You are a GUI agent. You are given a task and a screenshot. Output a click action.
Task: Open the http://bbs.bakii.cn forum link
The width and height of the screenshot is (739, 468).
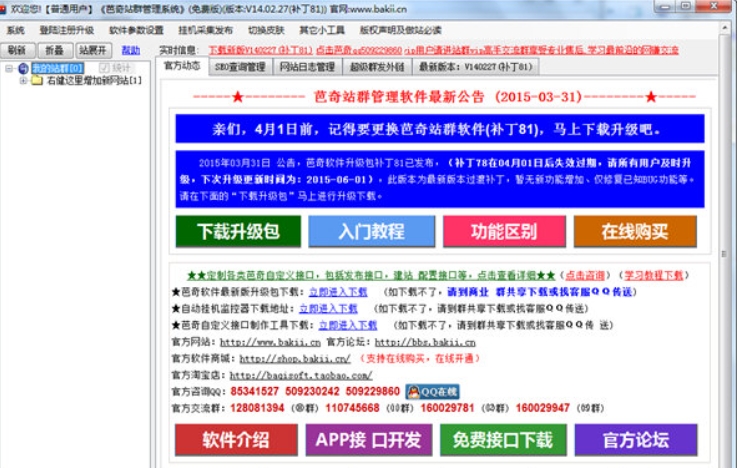[x=425, y=342]
